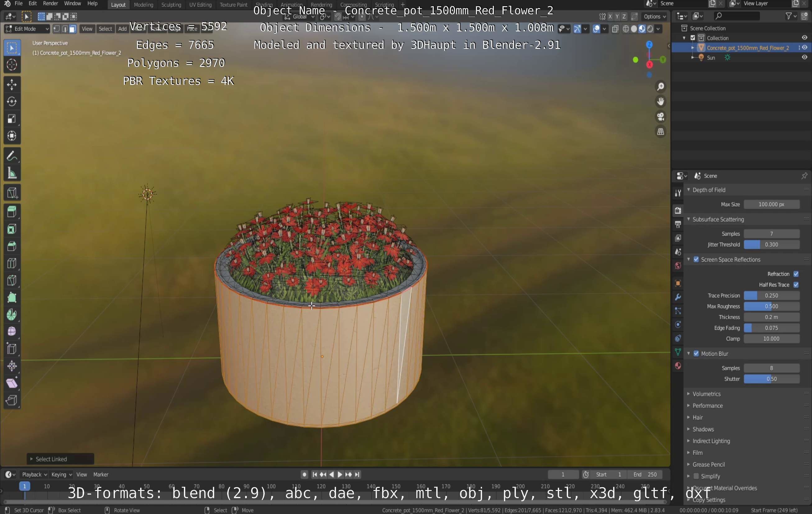Open the Edit Mode dropdown
812x514 pixels.
pyautogui.click(x=27, y=29)
